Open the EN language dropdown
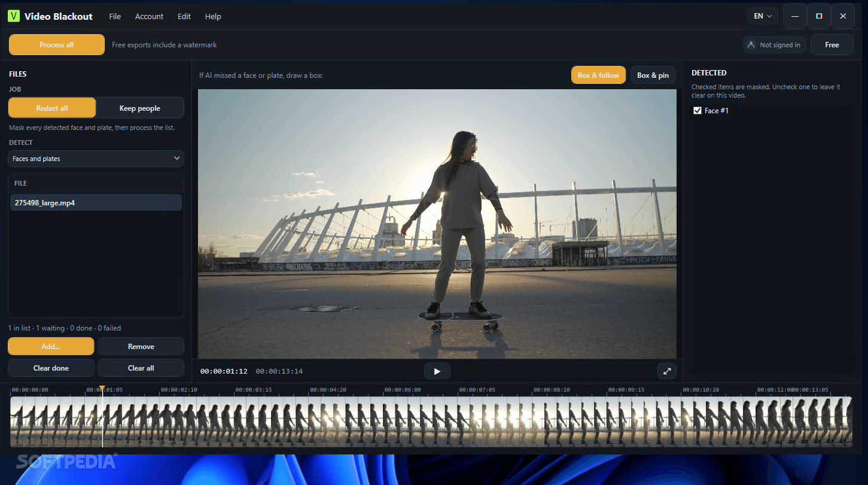The image size is (868, 485). click(763, 16)
